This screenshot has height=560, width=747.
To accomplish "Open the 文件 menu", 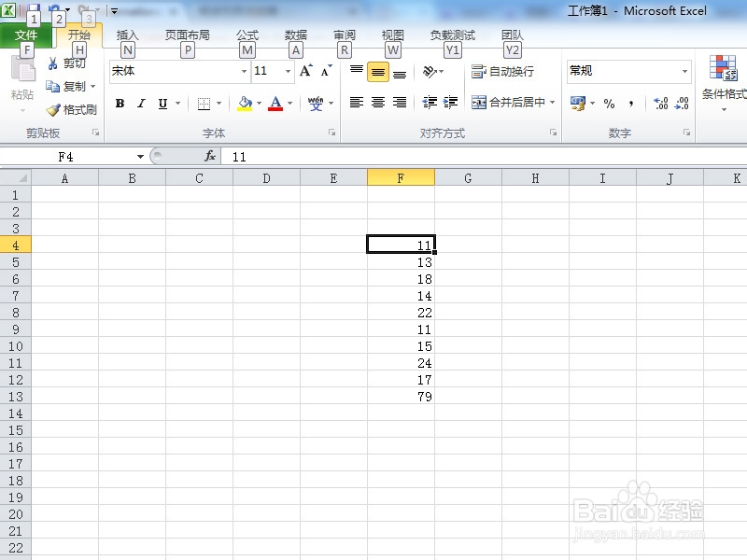I will coord(27,34).
